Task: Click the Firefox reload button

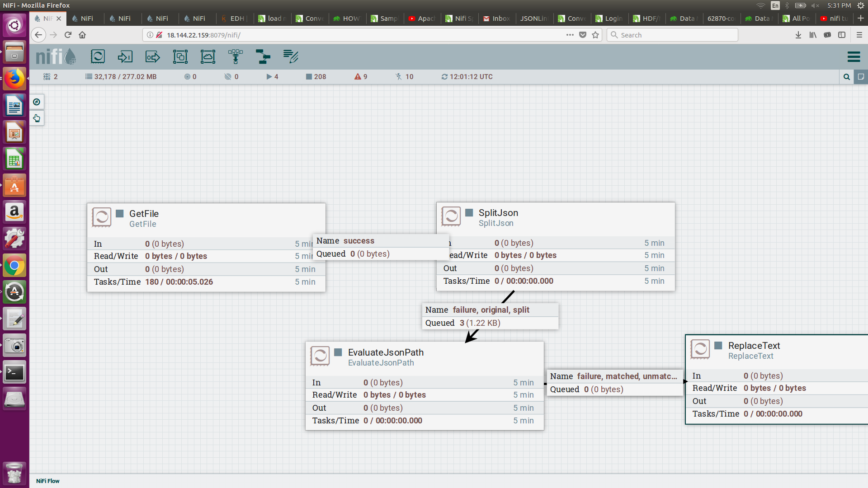Action: 68,35
